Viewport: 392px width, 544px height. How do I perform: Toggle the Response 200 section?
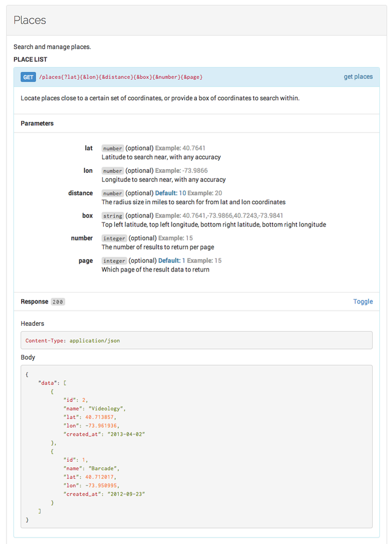point(363,302)
